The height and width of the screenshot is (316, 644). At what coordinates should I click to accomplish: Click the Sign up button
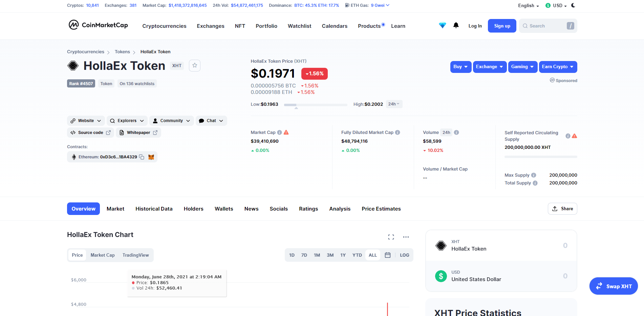click(502, 26)
